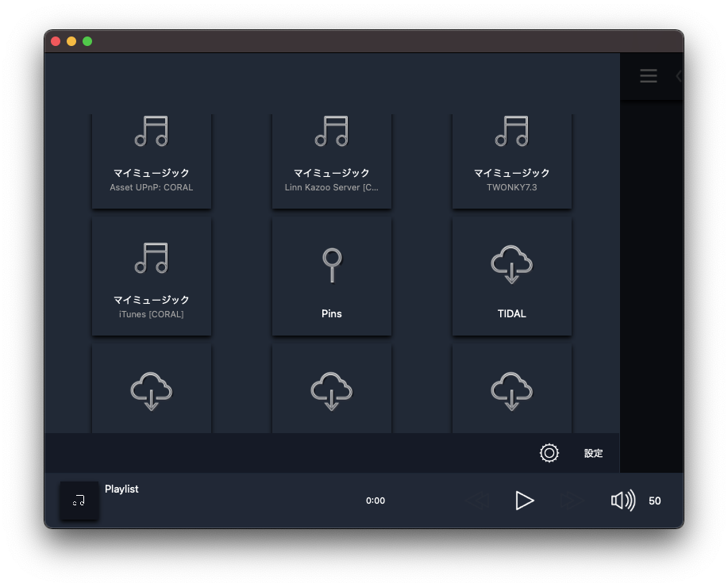The image size is (728, 587).
Task: Maximize the window with green button
Action: tap(87, 41)
